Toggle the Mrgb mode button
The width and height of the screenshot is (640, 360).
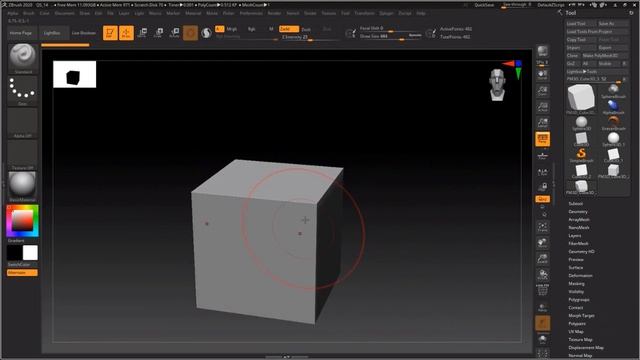[232, 29]
